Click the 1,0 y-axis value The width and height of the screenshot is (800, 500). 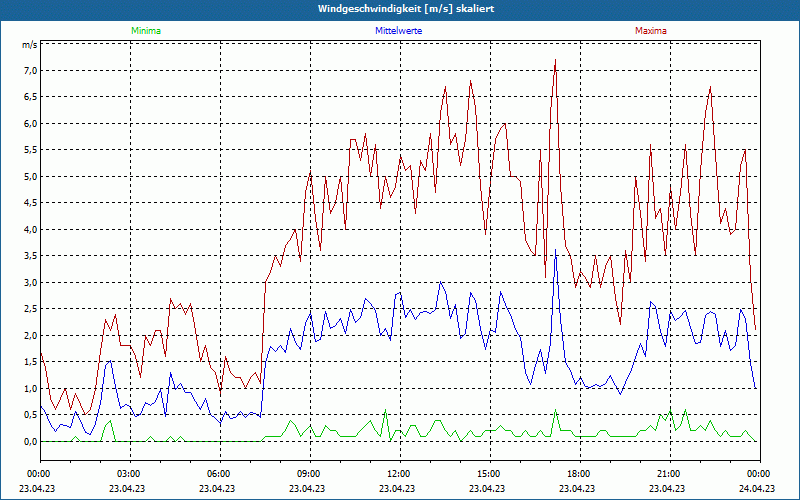[x=30, y=389]
